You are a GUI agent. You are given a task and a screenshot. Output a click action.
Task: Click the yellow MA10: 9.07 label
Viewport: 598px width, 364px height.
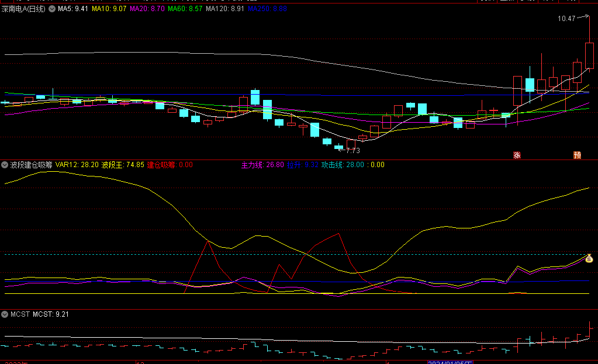coord(109,9)
